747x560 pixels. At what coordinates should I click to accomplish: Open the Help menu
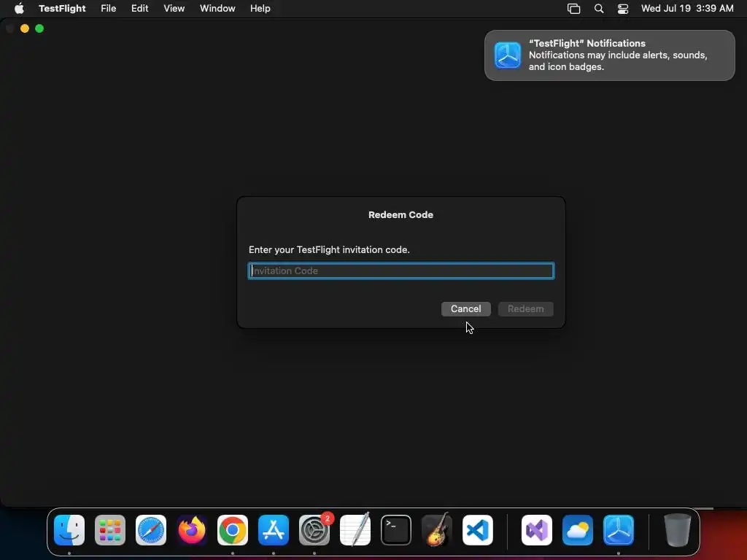click(260, 9)
